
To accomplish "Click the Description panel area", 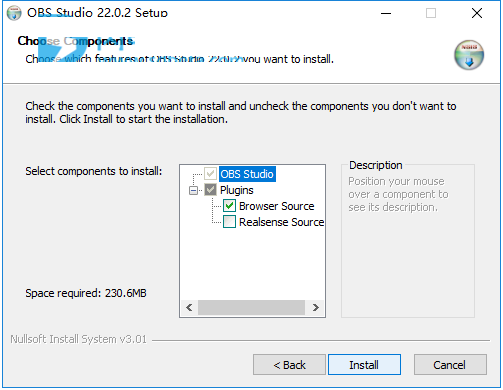I will [408, 240].
